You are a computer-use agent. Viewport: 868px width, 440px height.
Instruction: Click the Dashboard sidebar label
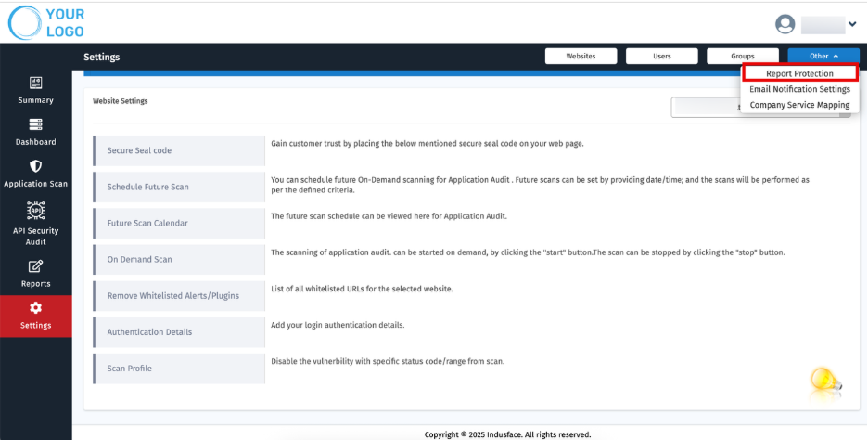pyautogui.click(x=35, y=142)
